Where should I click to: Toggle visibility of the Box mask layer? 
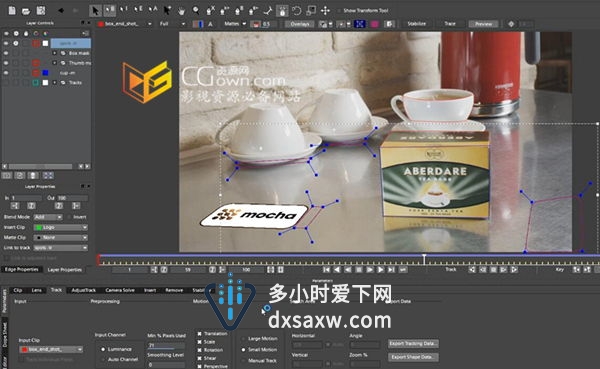tap(6, 53)
